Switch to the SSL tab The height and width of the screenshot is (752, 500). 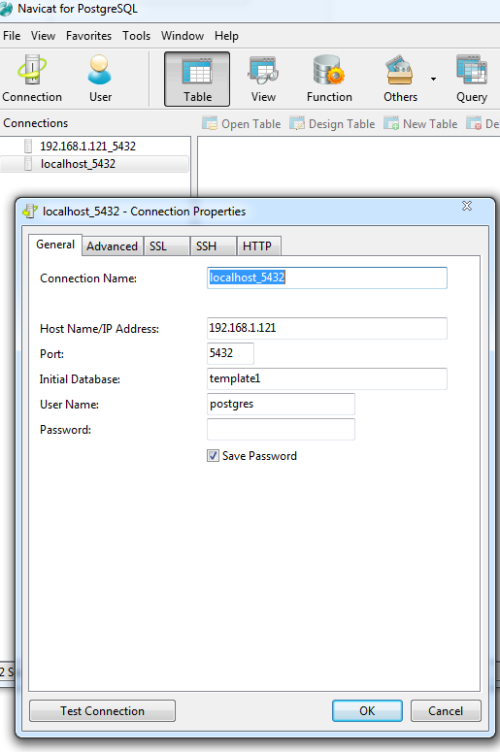166,246
